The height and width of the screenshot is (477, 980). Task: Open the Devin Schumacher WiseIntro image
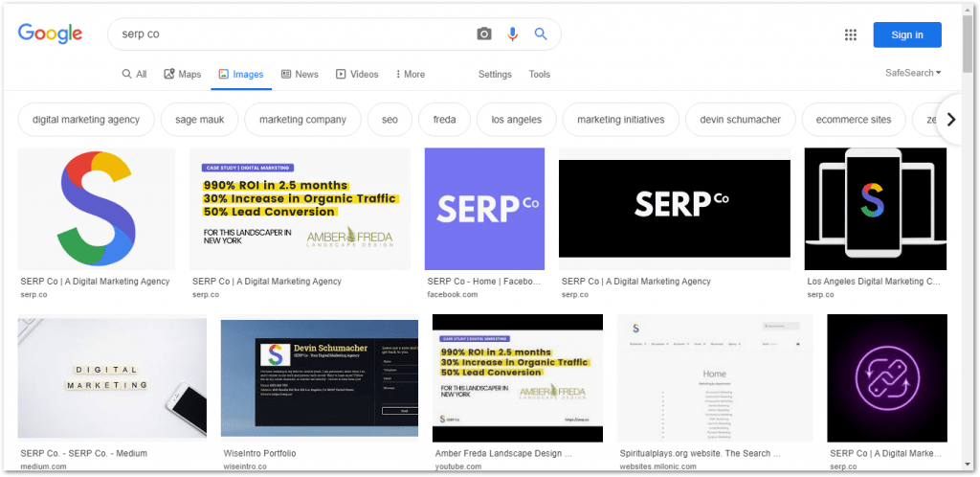320,378
